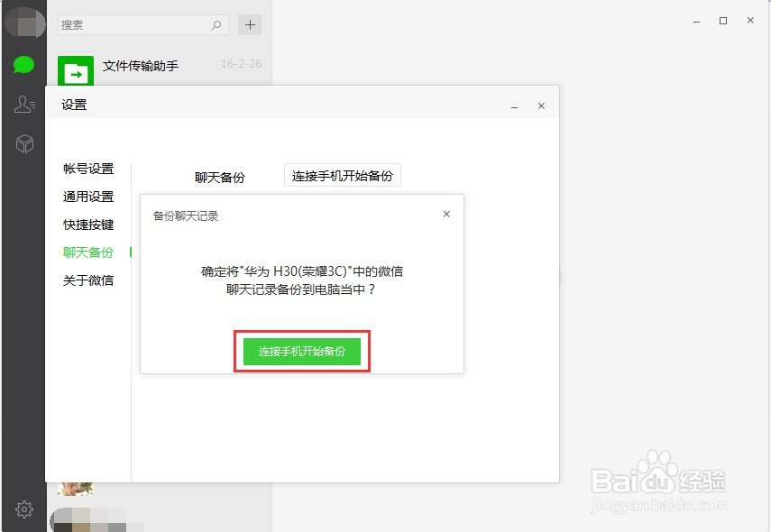Click the magnifier icon in search box
This screenshot has height=532, width=771.
[216, 24]
